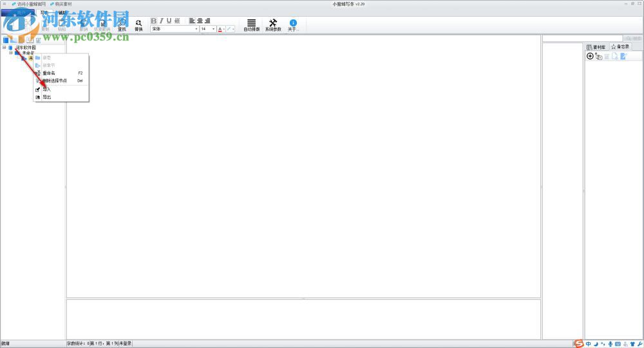Choose 导出 from the context menu

point(61,97)
